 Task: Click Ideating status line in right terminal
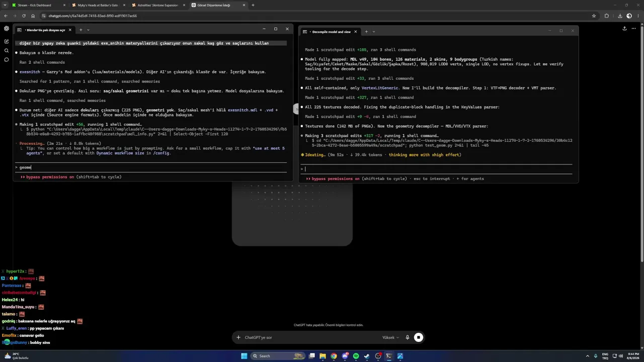[x=380, y=155]
